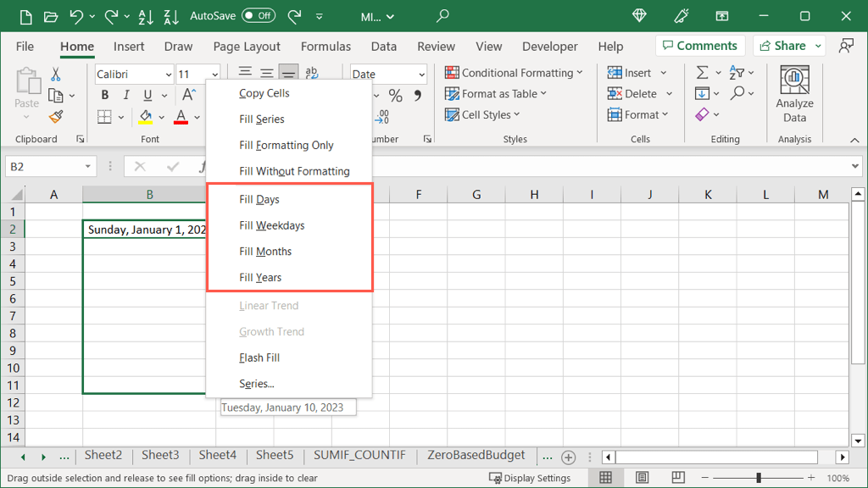Open the Name Box dropdown arrow
The height and width of the screenshot is (488, 868).
[x=87, y=167]
